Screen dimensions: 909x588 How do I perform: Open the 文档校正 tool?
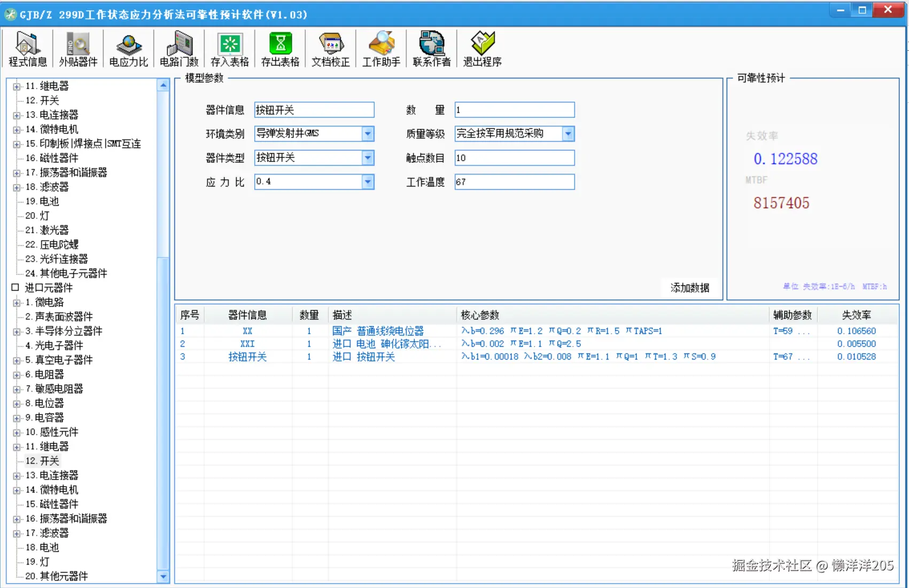pos(330,48)
